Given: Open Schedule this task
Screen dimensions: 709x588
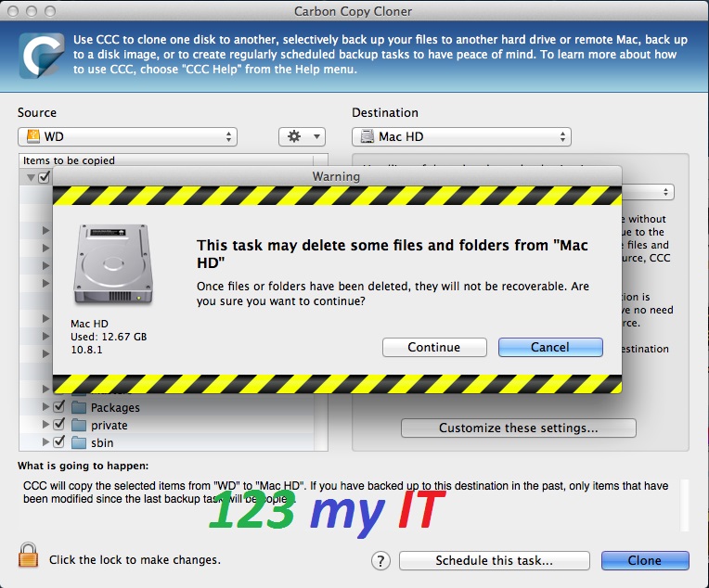Looking at the screenshot, I should [x=495, y=560].
